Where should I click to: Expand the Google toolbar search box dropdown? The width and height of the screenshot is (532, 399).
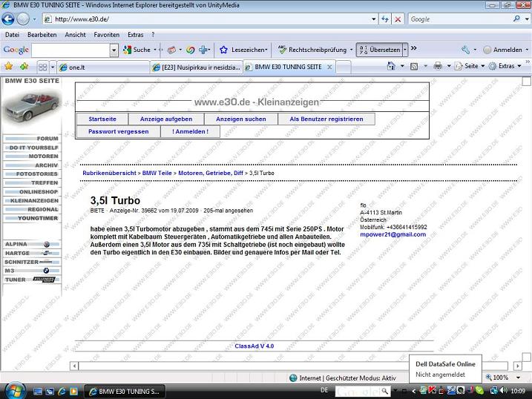(114, 50)
